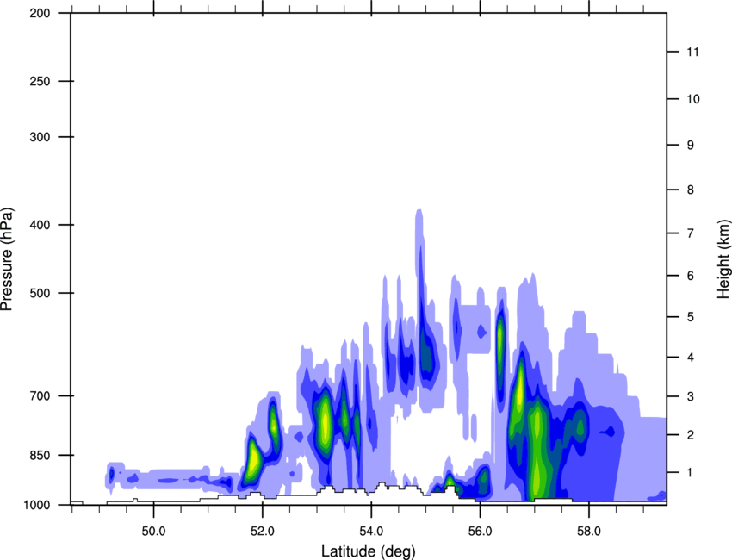The image size is (732, 560).
Task: Click the 300 pressure tick label
Action: coord(40,137)
